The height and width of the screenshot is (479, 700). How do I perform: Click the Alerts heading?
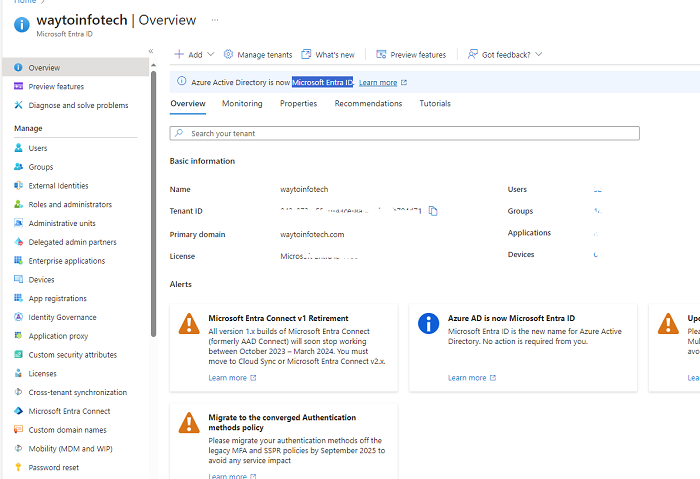[180, 284]
